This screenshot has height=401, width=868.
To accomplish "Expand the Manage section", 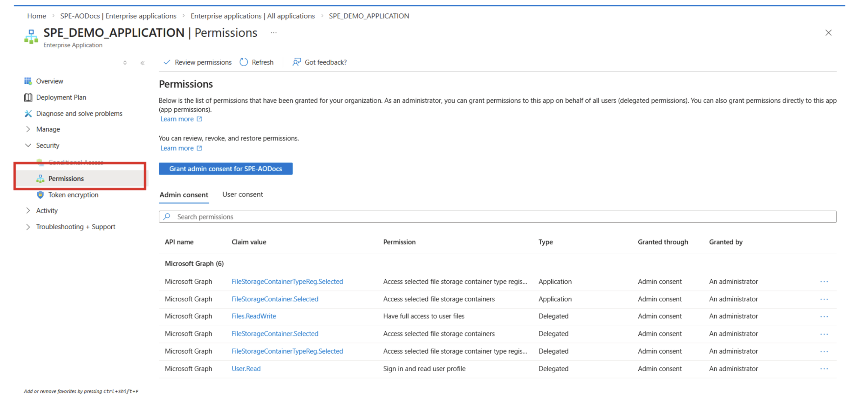I will tap(28, 129).
